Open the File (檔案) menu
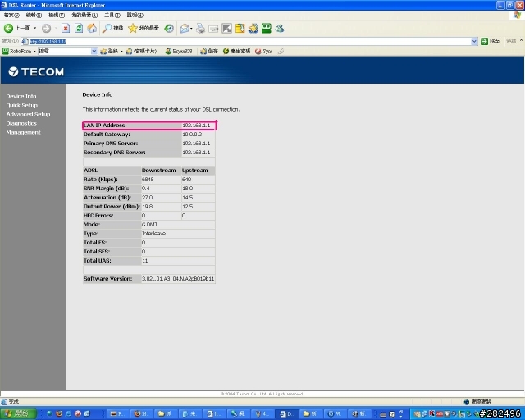This screenshot has height=420, width=525. pos(11,15)
